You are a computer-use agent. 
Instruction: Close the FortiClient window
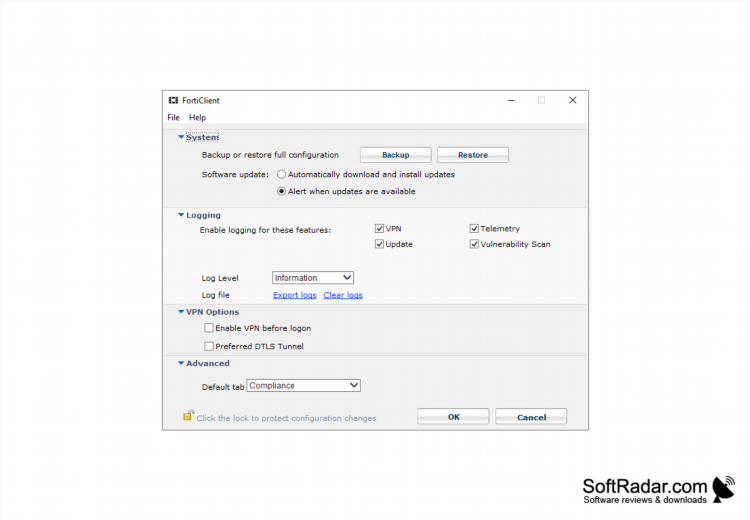tap(573, 100)
